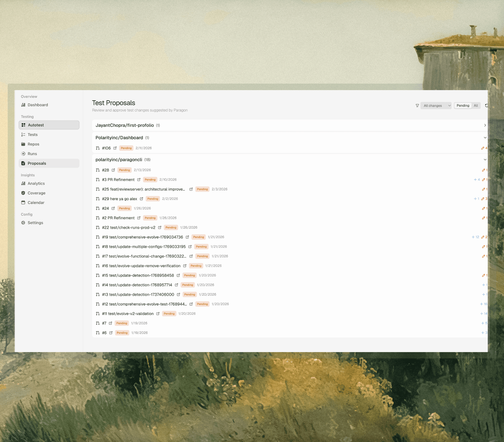Select the Pending filter toggle
Image resolution: width=504 pixels, height=442 pixels.
click(463, 106)
